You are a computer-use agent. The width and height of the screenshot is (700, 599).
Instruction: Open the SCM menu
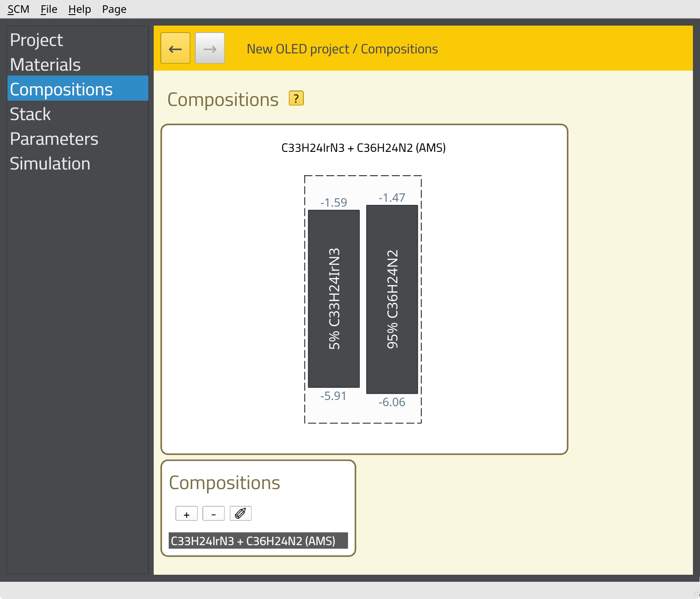tap(19, 9)
